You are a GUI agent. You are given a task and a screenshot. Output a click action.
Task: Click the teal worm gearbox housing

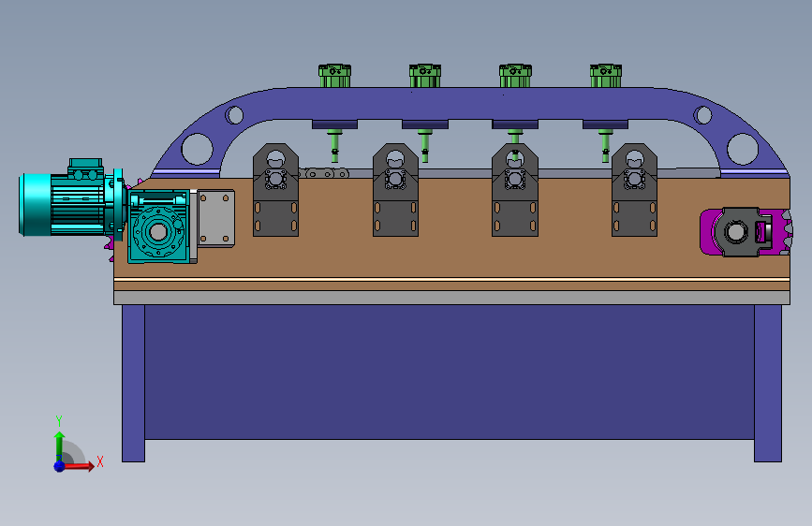coord(158,226)
